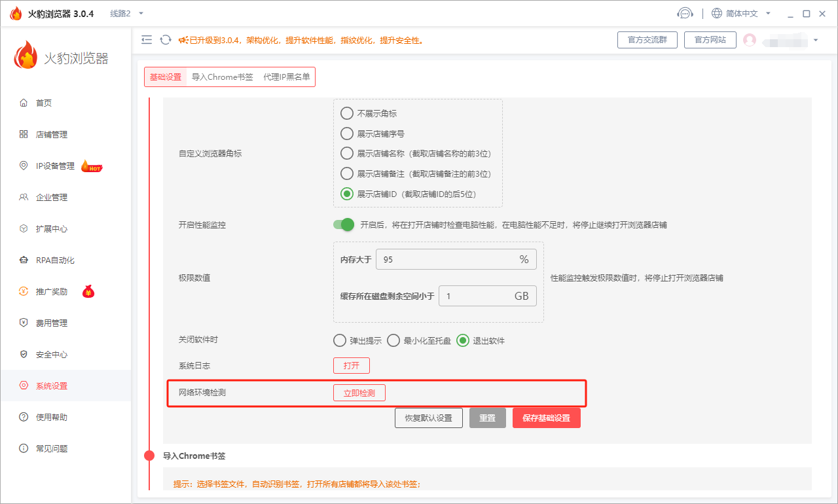Refresh using the circular arrow icon

coord(165,39)
